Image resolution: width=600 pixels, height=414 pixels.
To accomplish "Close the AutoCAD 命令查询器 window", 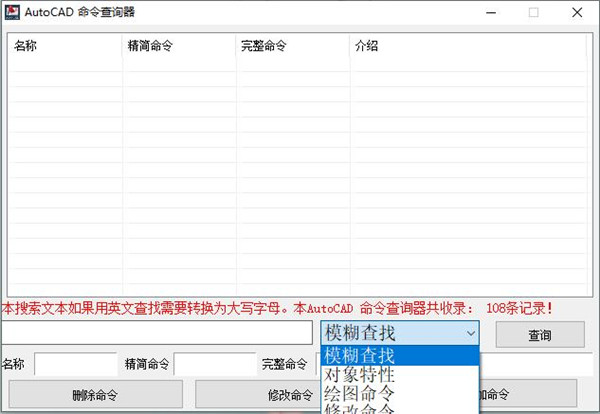I will [x=579, y=13].
